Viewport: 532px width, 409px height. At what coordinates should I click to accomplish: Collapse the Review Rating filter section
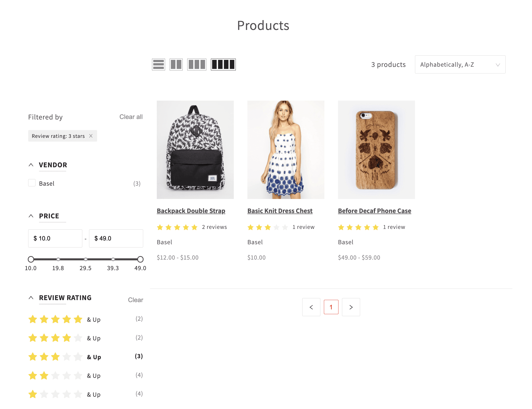click(x=31, y=298)
